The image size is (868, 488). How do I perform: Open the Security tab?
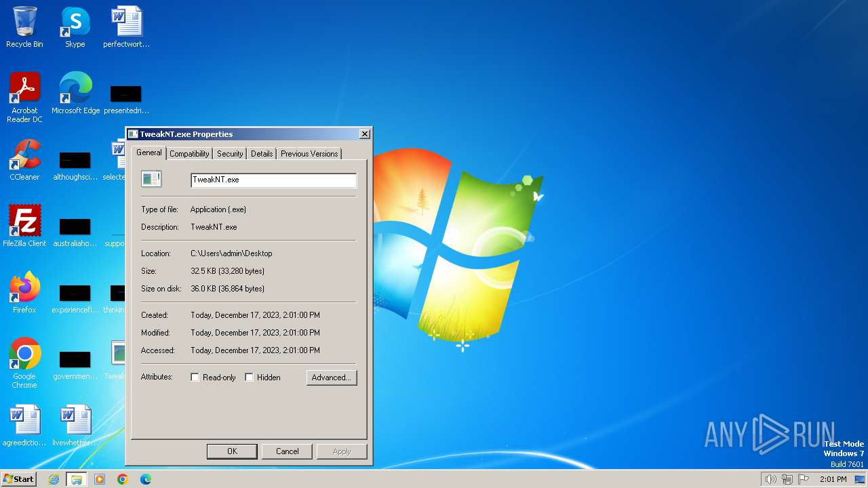tap(230, 154)
